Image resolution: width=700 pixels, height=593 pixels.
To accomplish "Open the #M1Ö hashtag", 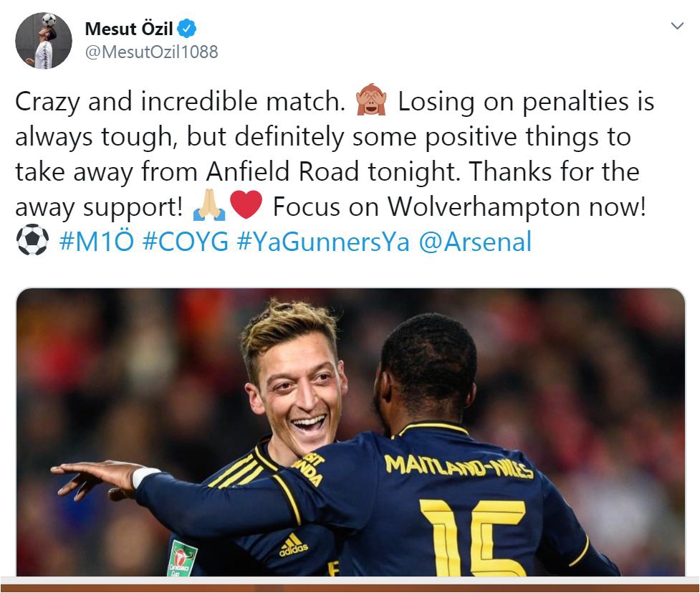I will 97,242.
